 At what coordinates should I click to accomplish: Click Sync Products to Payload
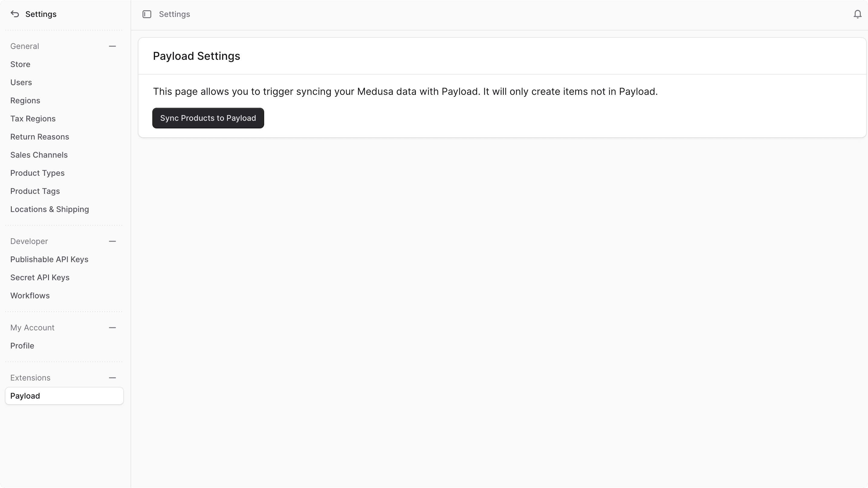pyautogui.click(x=208, y=118)
